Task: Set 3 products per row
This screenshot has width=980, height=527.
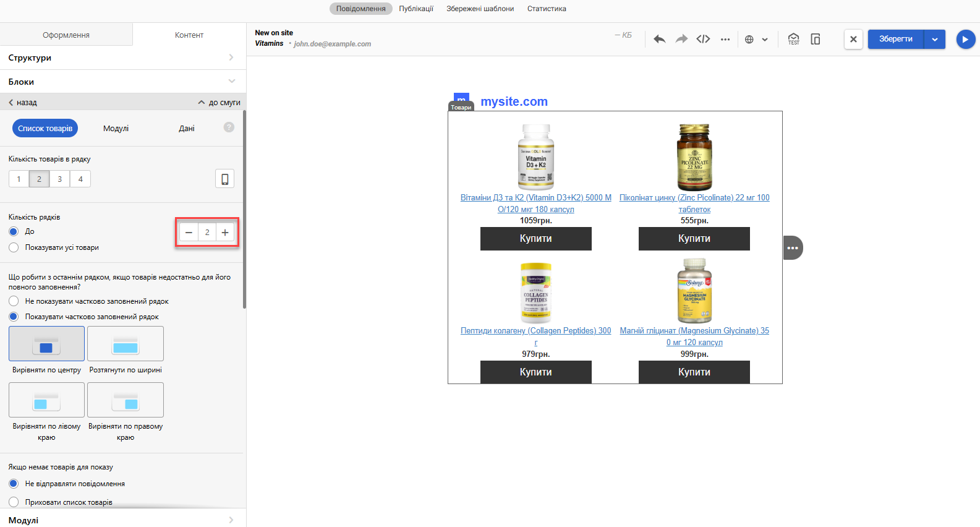Action: (x=59, y=179)
